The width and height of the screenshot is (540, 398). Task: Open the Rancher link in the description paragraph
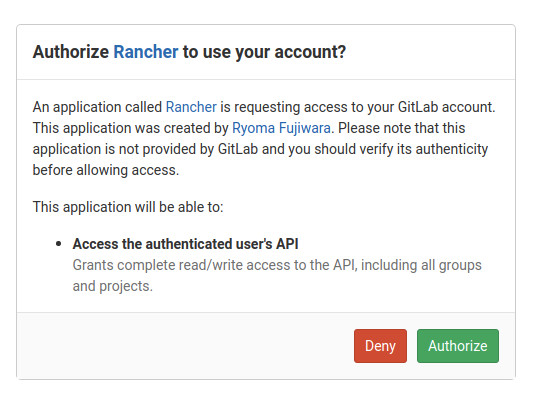(191, 107)
